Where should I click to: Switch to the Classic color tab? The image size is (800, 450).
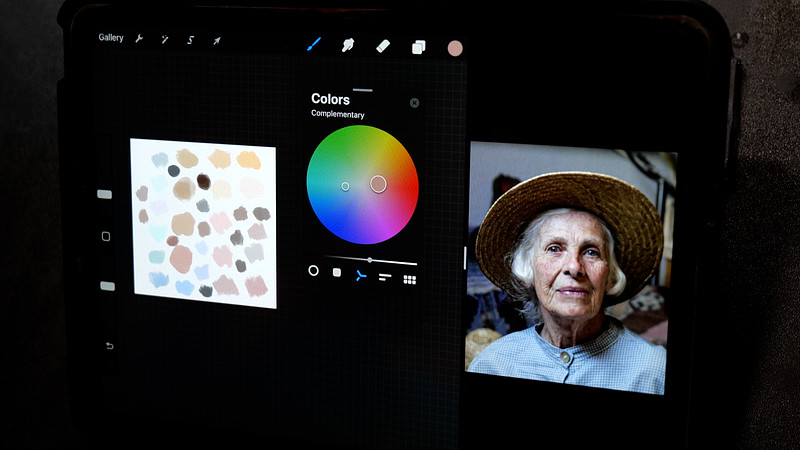337,272
